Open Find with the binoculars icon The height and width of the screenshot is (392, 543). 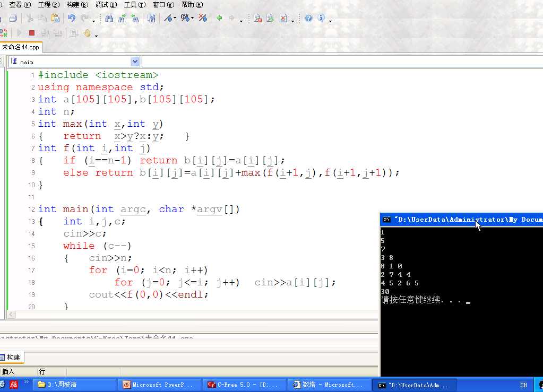click(109, 18)
